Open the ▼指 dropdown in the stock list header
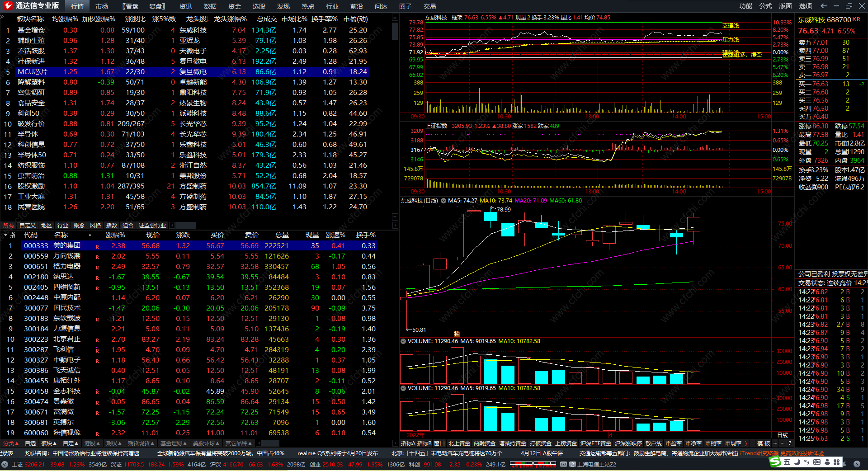 9,235
